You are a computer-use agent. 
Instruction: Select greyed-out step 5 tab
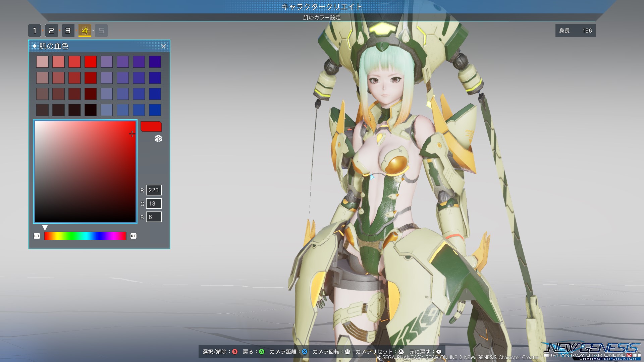click(102, 31)
